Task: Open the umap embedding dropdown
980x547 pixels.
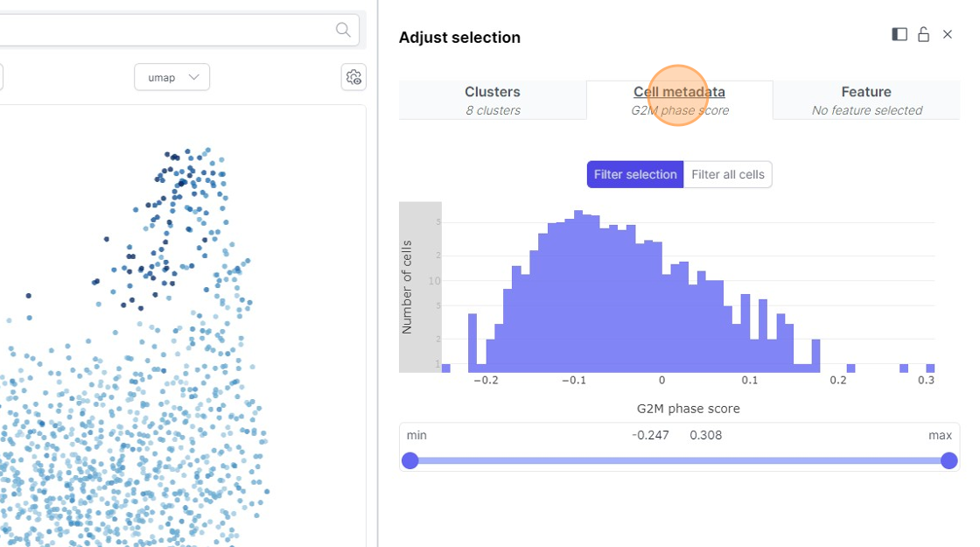Action: [171, 77]
